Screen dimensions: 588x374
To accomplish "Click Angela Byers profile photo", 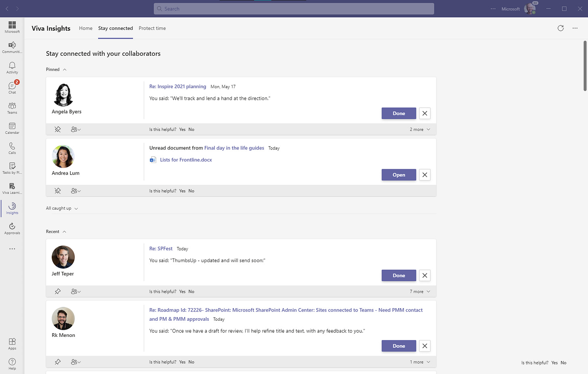I will (63, 95).
